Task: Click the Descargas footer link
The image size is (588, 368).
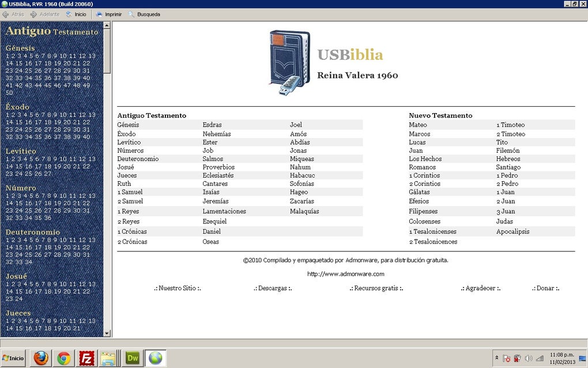Action: pyautogui.click(x=273, y=288)
